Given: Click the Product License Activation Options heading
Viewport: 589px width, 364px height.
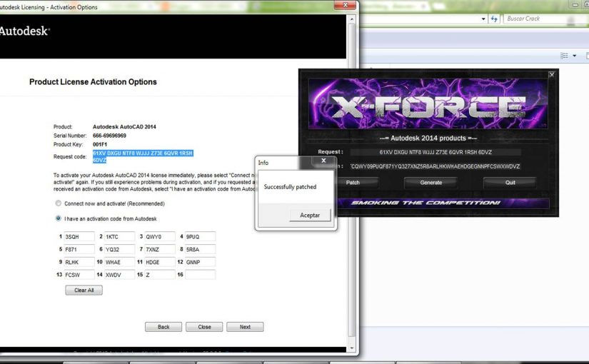Looking at the screenshot, I should (93, 82).
